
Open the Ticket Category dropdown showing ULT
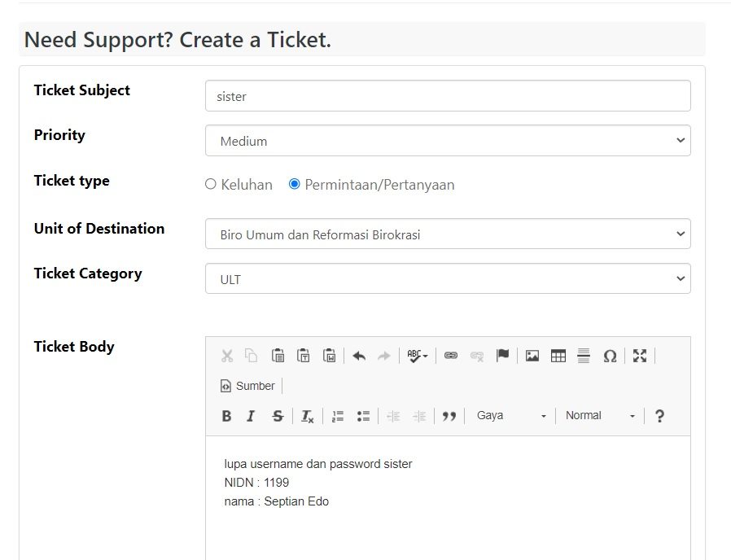click(x=448, y=279)
